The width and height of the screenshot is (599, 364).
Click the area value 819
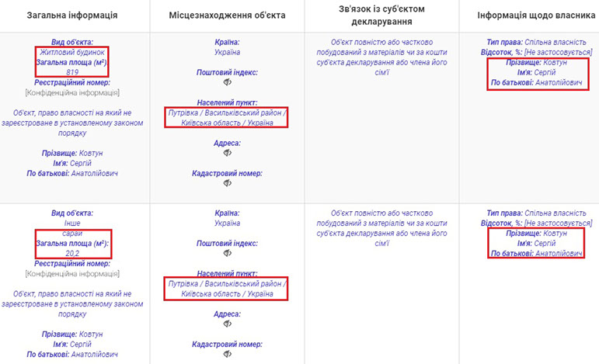[x=72, y=71]
